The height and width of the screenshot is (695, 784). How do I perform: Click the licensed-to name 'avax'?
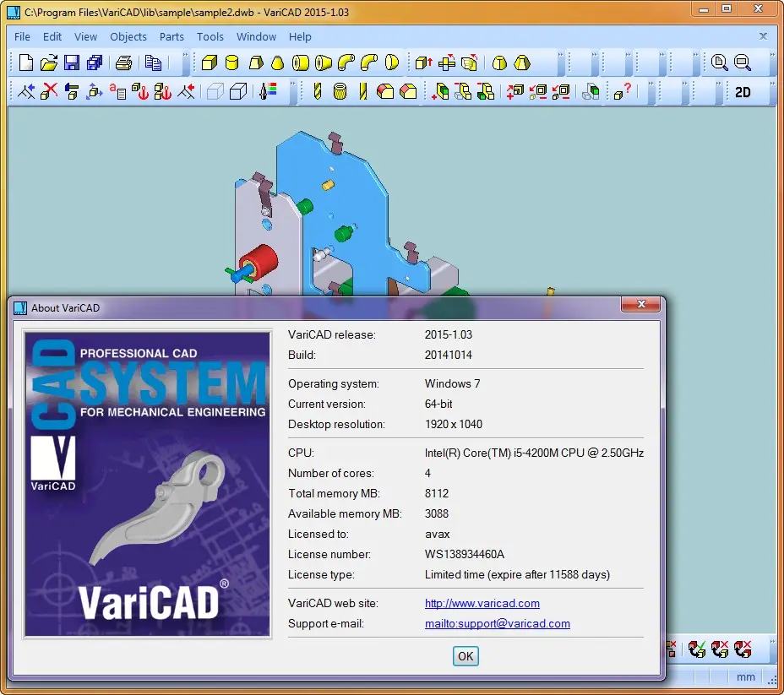pyautogui.click(x=437, y=534)
